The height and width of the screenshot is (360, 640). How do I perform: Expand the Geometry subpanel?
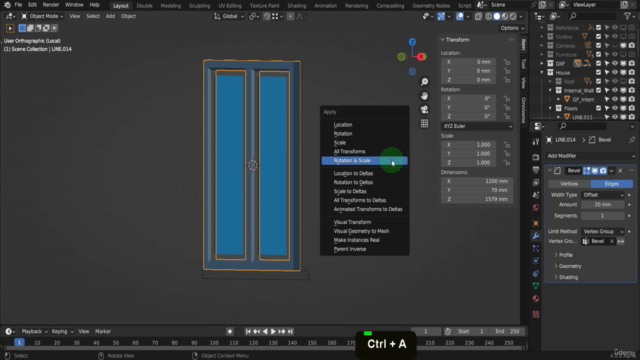[568, 266]
